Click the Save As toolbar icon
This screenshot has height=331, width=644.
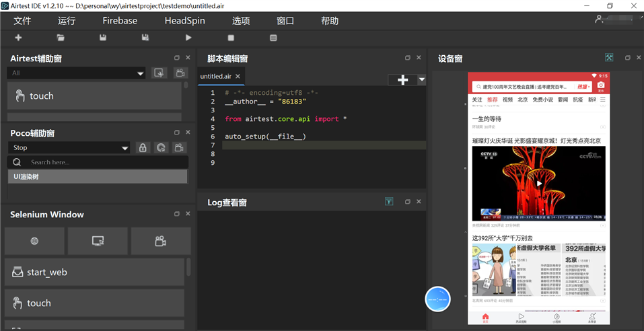pyautogui.click(x=145, y=38)
